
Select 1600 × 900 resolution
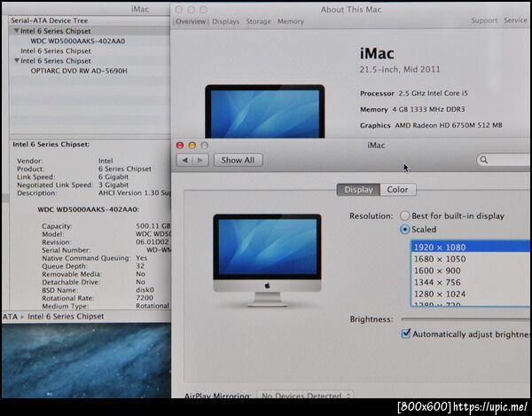(x=471, y=271)
